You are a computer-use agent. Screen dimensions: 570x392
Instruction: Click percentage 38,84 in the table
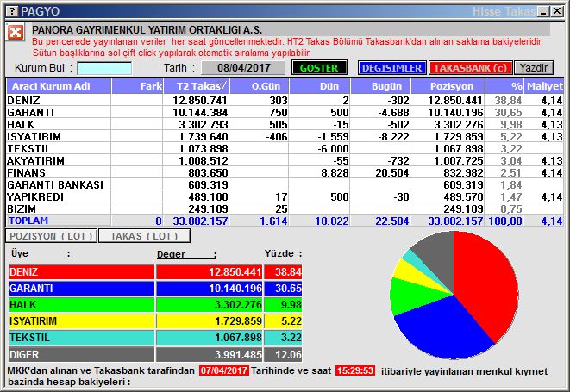point(508,100)
